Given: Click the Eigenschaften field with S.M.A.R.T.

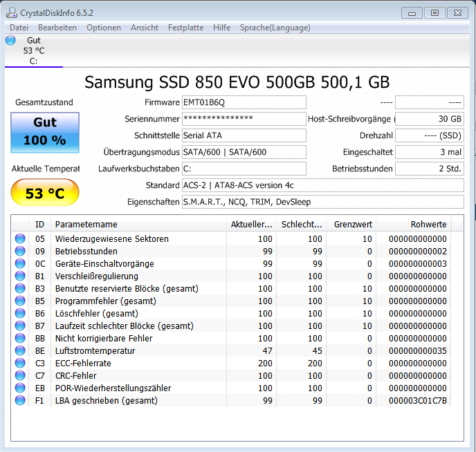Looking at the screenshot, I should (x=323, y=202).
